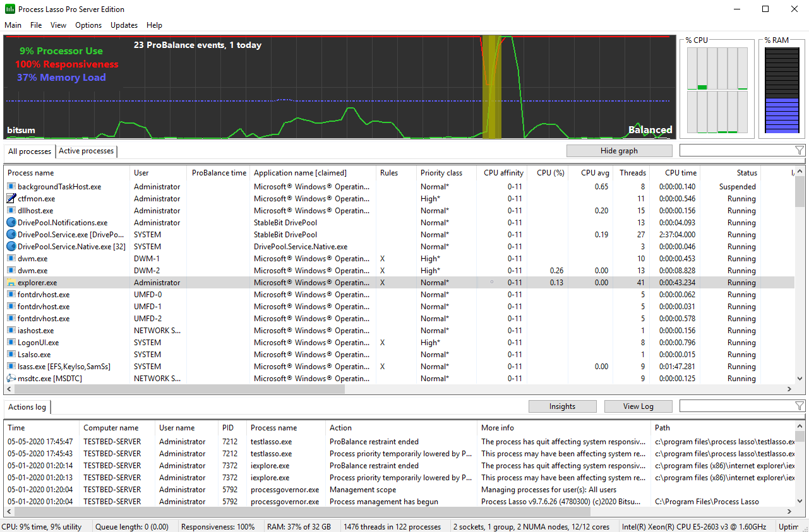Sort the actions log by the More info header

coord(564,428)
